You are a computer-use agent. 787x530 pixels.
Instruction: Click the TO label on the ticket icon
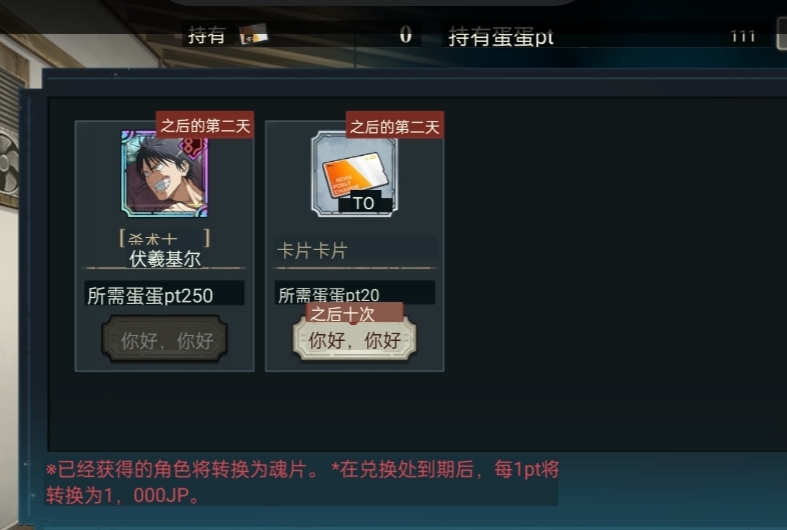363,203
